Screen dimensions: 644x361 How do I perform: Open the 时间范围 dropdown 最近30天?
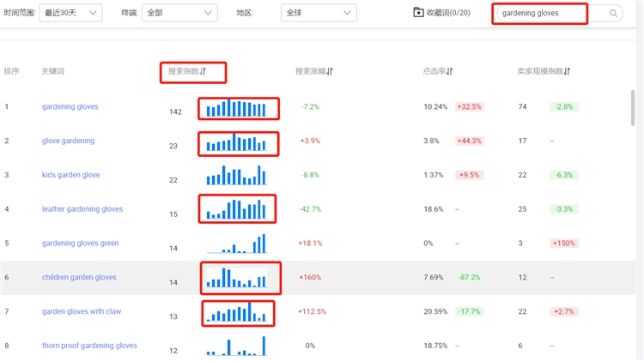(x=70, y=13)
